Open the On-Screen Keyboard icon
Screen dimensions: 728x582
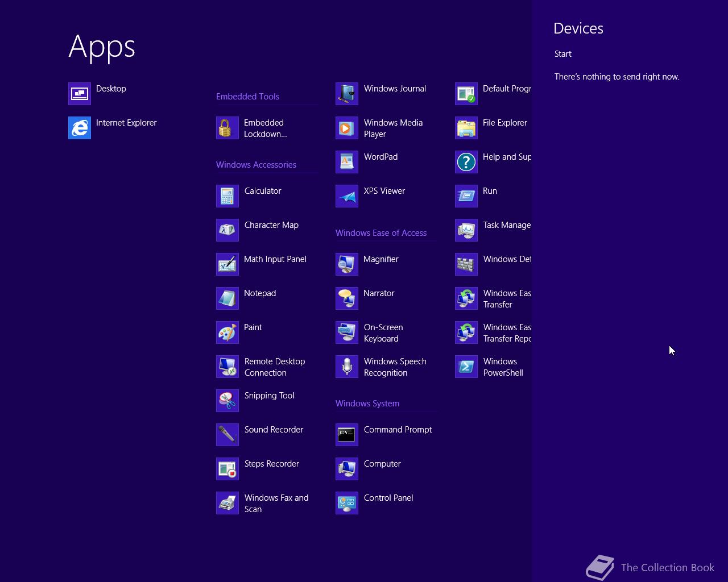347,332
